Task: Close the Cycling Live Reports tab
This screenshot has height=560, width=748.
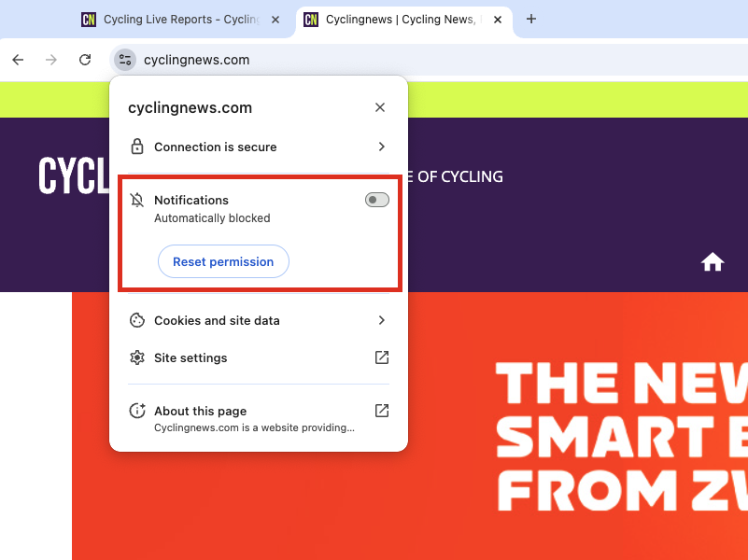Action: 275,20
